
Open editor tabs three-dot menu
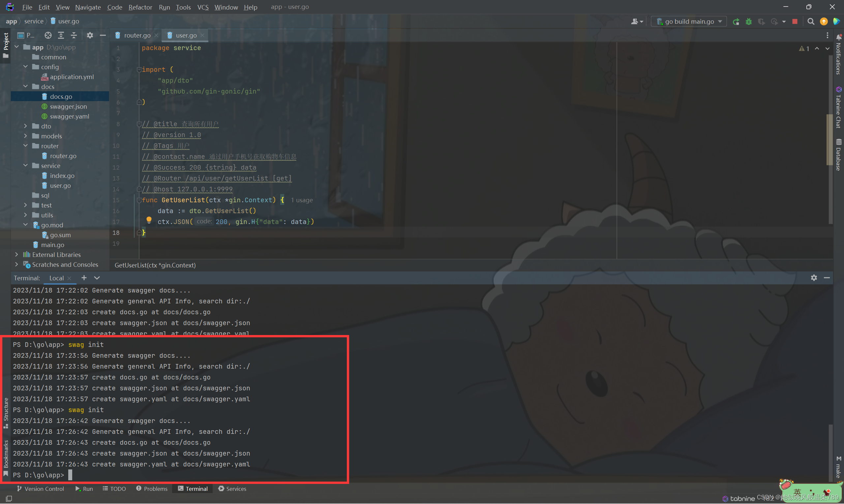pos(827,35)
